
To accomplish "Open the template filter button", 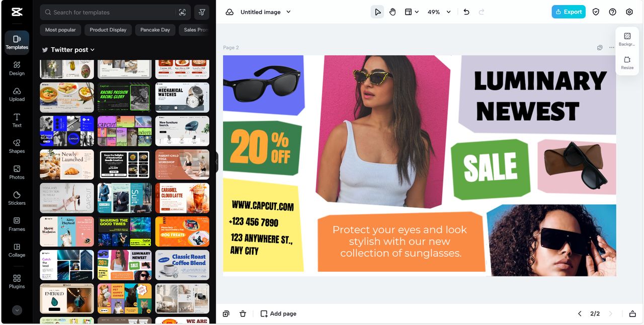I will point(202,13).
